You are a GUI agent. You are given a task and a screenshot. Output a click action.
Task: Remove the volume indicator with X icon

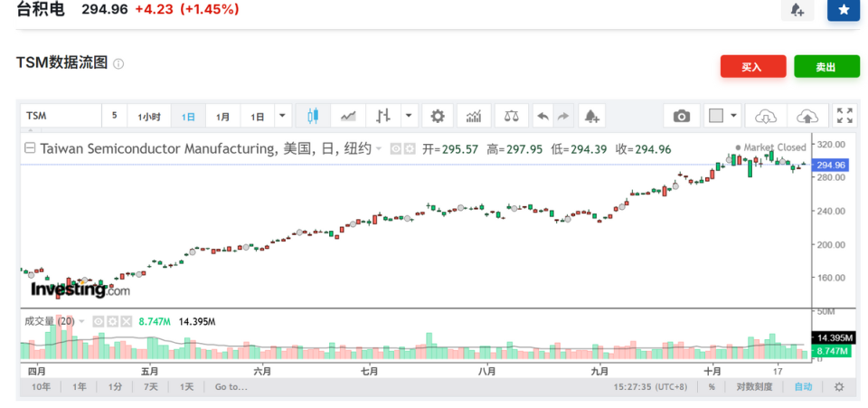click(x=127, y=321)
